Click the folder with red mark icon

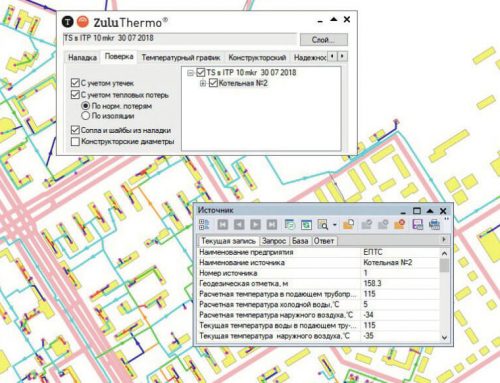399,224
